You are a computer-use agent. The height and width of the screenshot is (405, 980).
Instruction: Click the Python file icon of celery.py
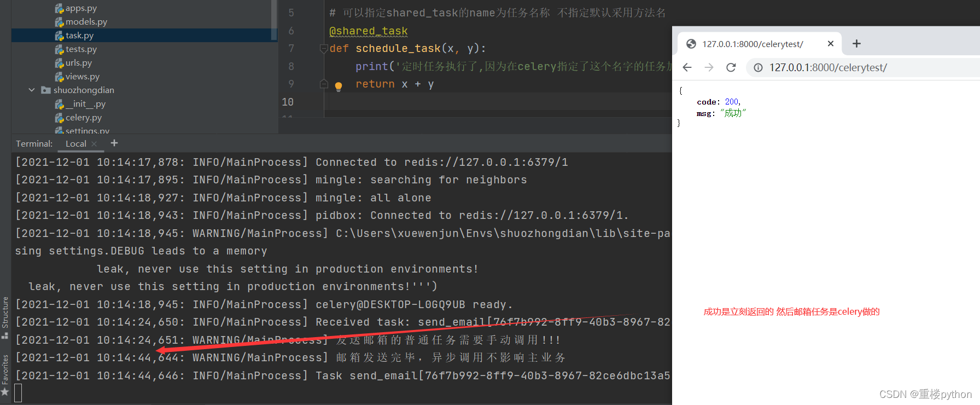pyautogui.click(x=60, y=118)
